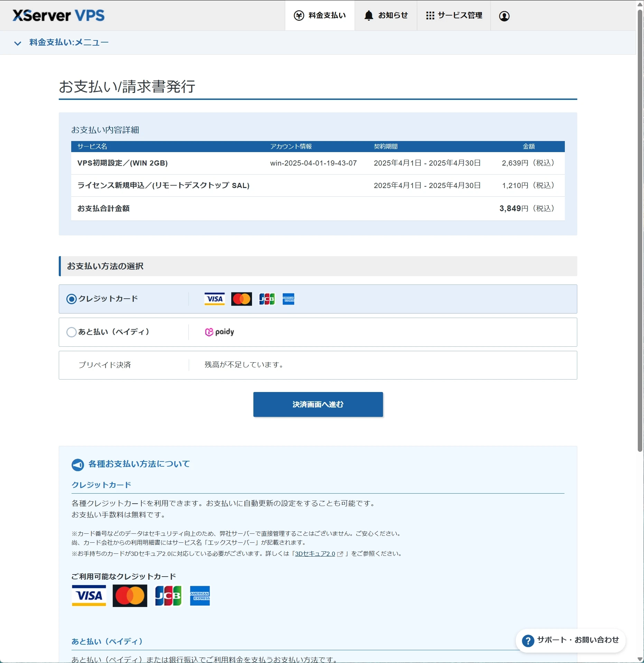Screen dimensions: 644x663
Task: Click VPS初期設定／(WIN 2GB) service name
Action: (122, 163)
